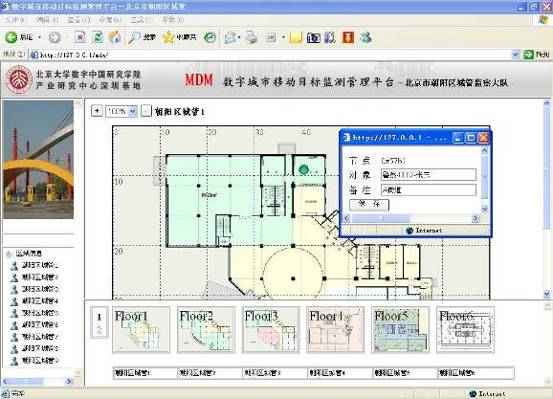Image resolution: width=553 pixels, height=399 pixels.
Task: Collapse the region list tree root
Action: point(10,254)
